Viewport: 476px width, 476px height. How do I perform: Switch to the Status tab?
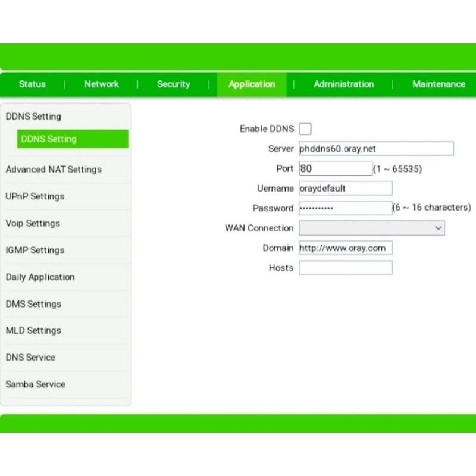tap(32, 84)
